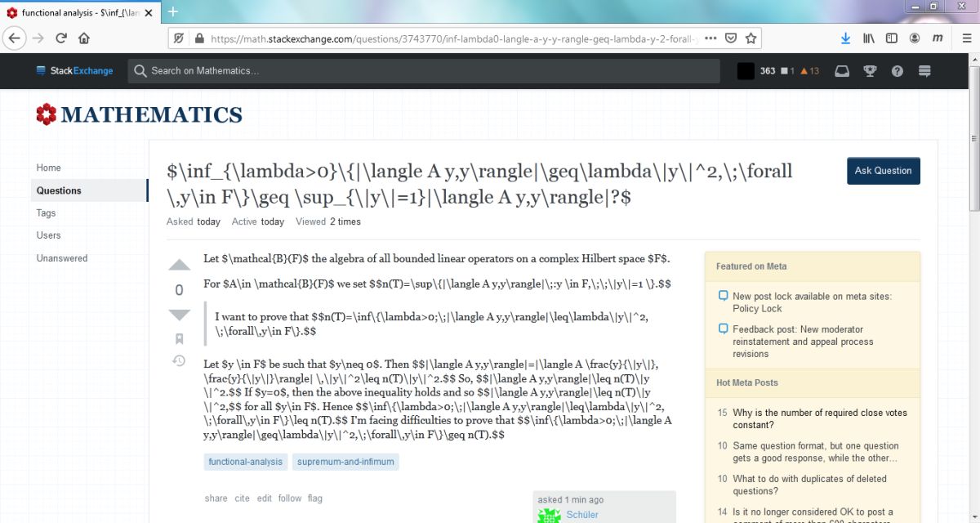Click the edit link under the question
This screenshot has height=523, width=980.
265,498
